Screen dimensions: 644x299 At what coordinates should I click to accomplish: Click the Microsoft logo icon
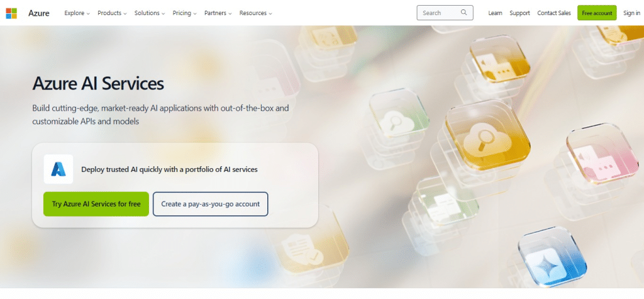point(11,13)
